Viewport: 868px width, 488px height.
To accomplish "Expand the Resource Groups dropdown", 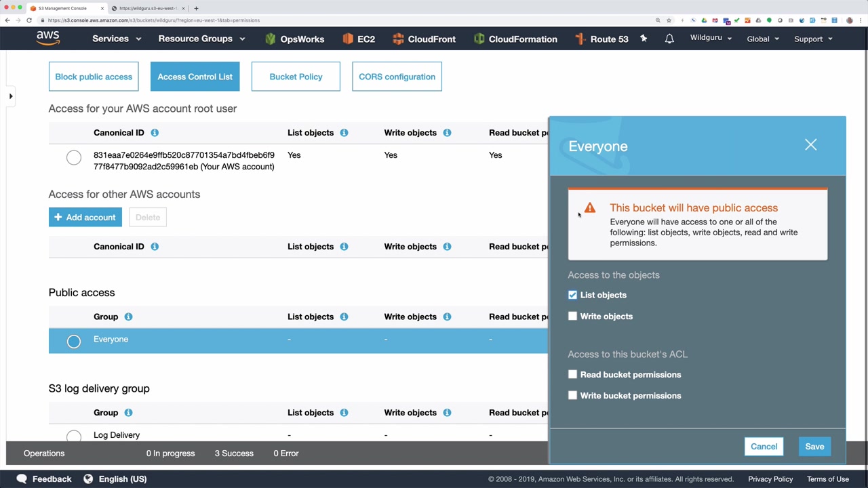I will [201, 39].
